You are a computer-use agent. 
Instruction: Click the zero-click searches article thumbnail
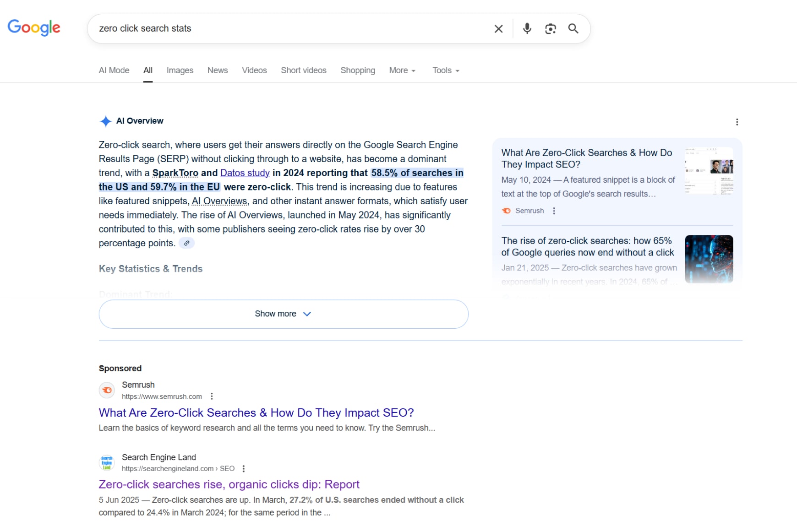pyautogui.click(x=709, y=259)
